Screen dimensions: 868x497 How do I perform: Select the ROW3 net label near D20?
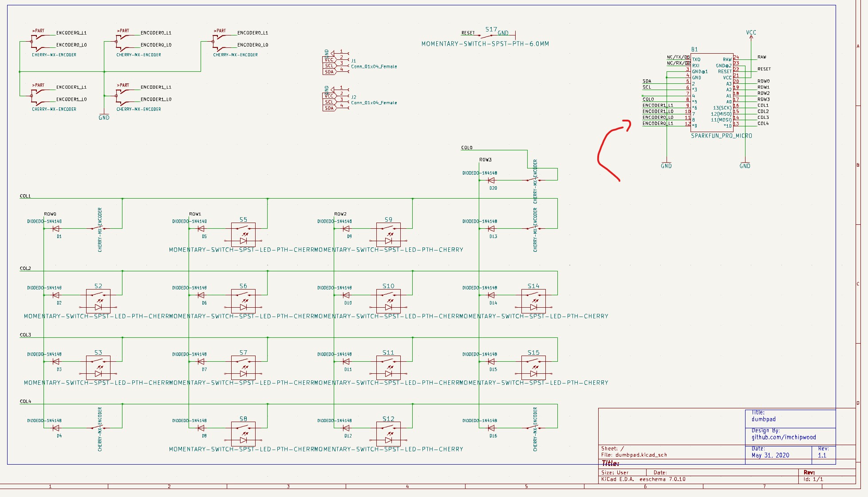(x=485, y=160)
